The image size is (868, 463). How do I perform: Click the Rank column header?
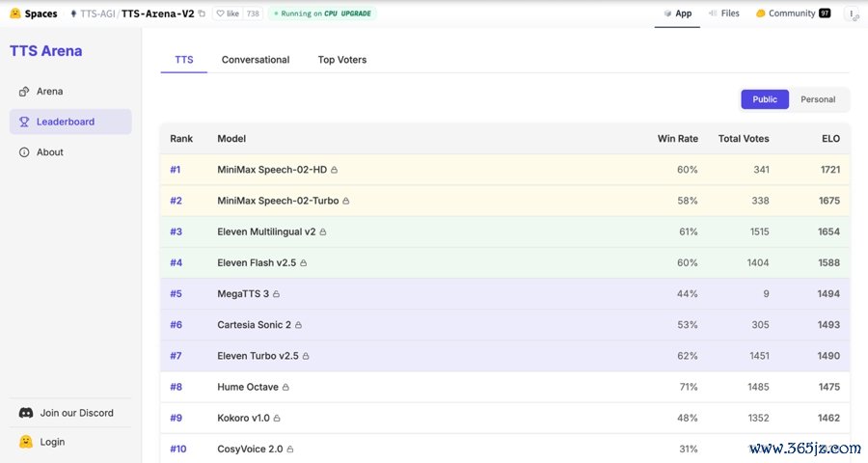pyautogui.click(x=181, y=139)
